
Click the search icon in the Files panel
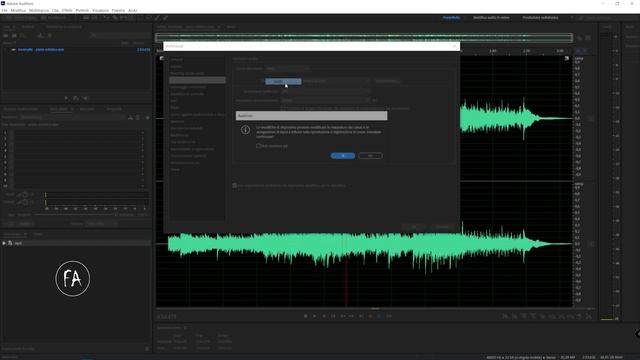pos(93,36)
